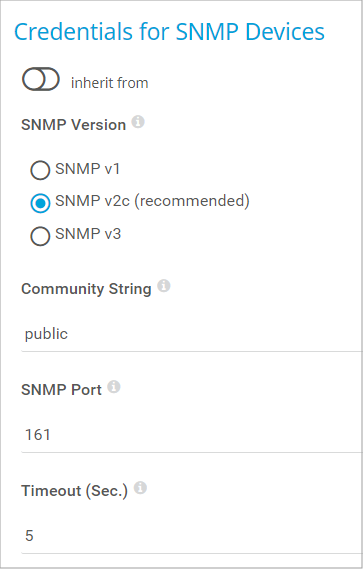
Task: Click the Community String label text
Action: (x=86, y=289)
